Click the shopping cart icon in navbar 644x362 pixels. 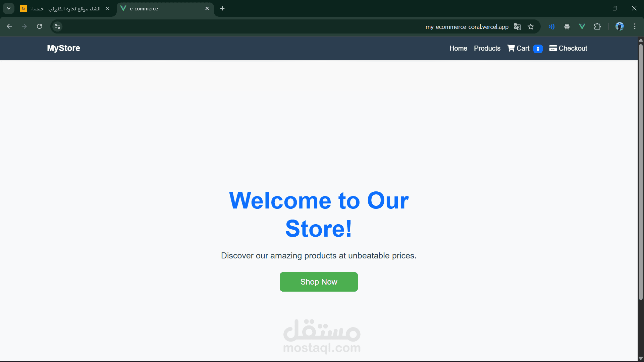pyautogui.click(x=511, y=48)
